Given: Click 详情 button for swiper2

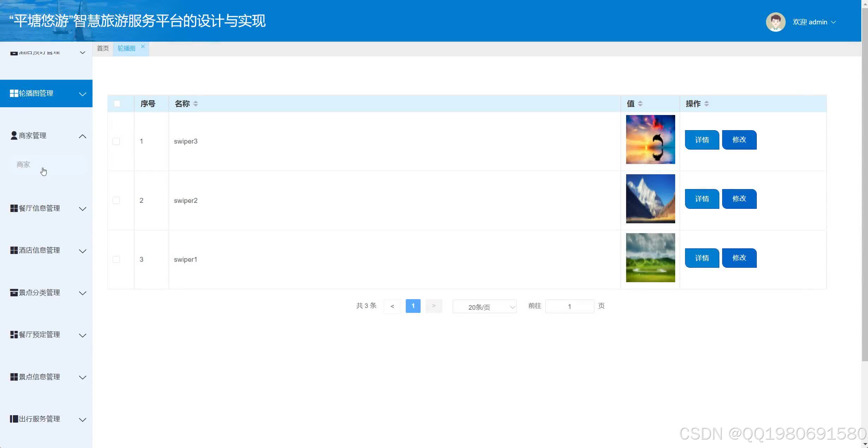Looking at the screenshot, I should 702,199.
